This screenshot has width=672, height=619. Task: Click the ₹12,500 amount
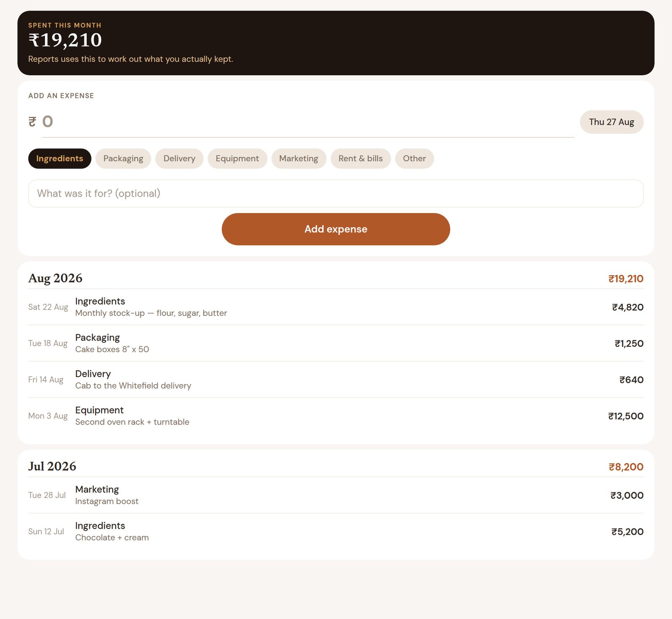(626, 416)
